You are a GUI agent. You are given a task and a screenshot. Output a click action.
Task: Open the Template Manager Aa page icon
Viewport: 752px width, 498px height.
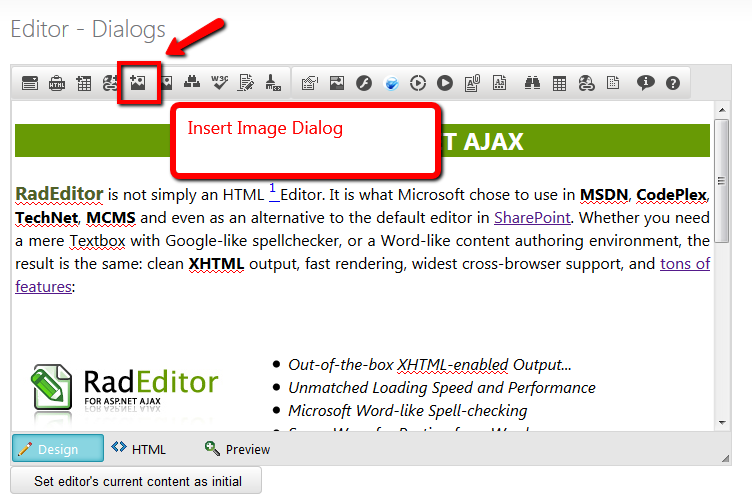[x=499, y=83]
